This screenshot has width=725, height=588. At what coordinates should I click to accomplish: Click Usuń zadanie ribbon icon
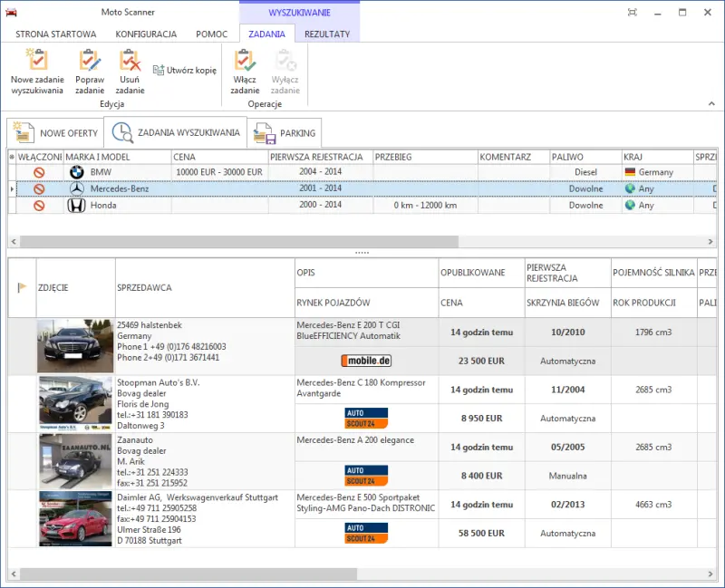130,60
